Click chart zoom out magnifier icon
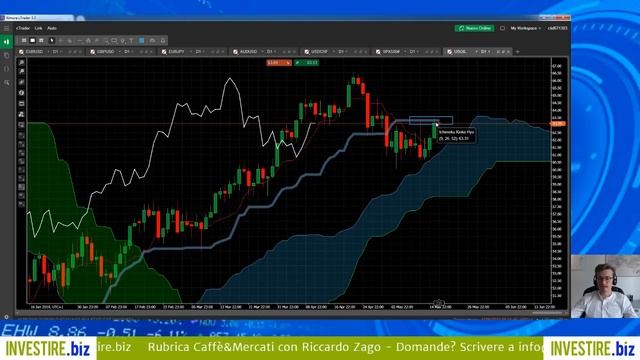This screenshot has height=360, width=640. 22,72
